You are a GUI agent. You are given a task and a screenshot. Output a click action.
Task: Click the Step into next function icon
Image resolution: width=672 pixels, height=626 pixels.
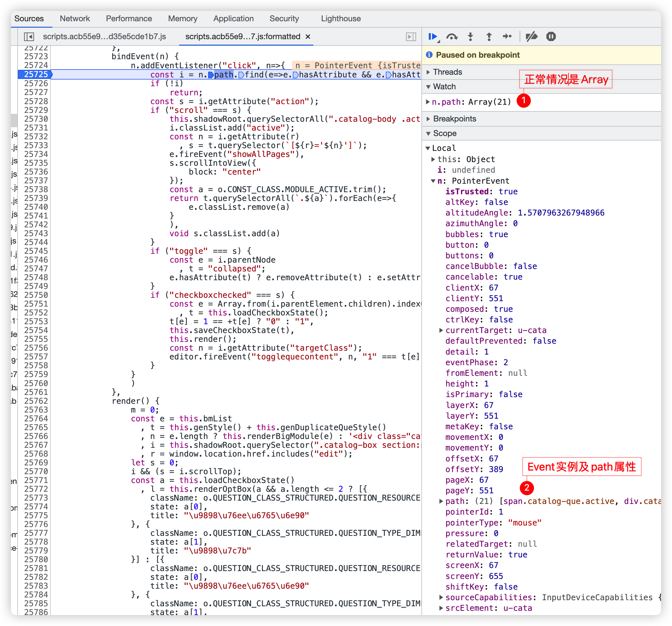(470, 36)
